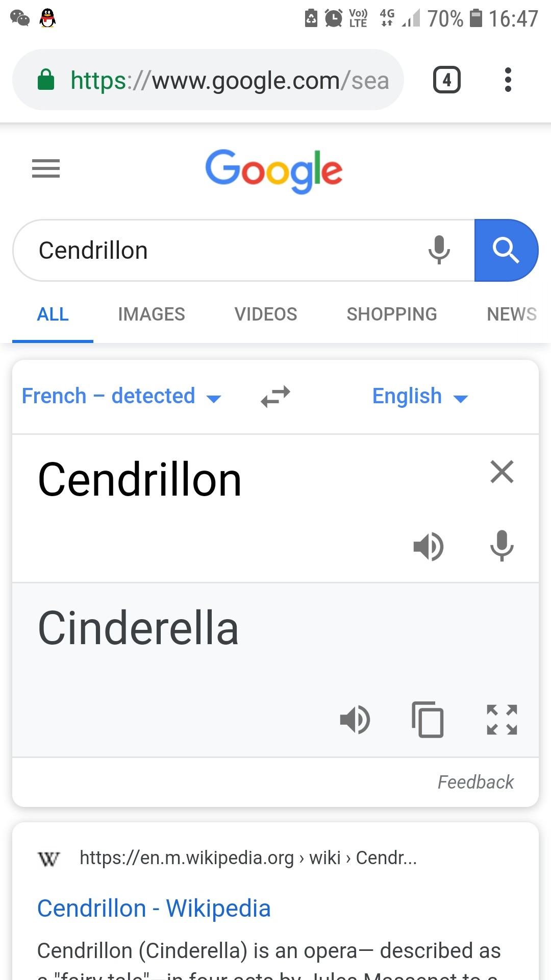Open the Cendrillon - Wikipedia link
The image size is (551, 980).
[x=154, y=909]
